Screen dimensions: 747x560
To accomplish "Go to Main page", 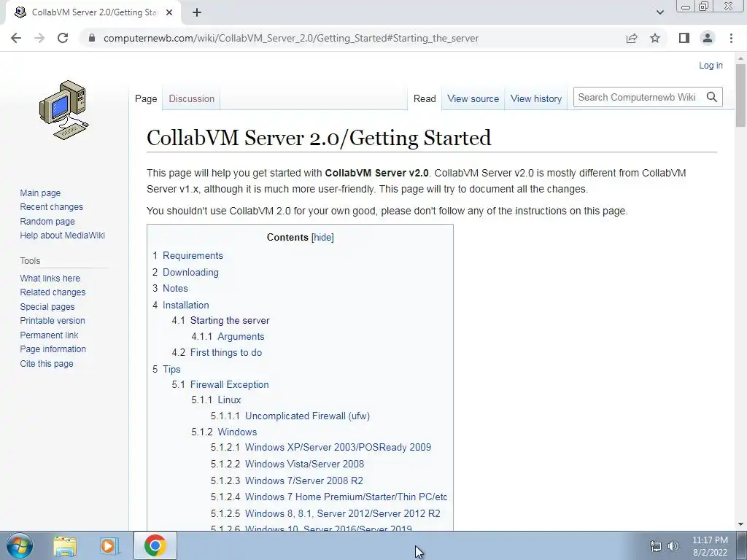I will [40, 192].
